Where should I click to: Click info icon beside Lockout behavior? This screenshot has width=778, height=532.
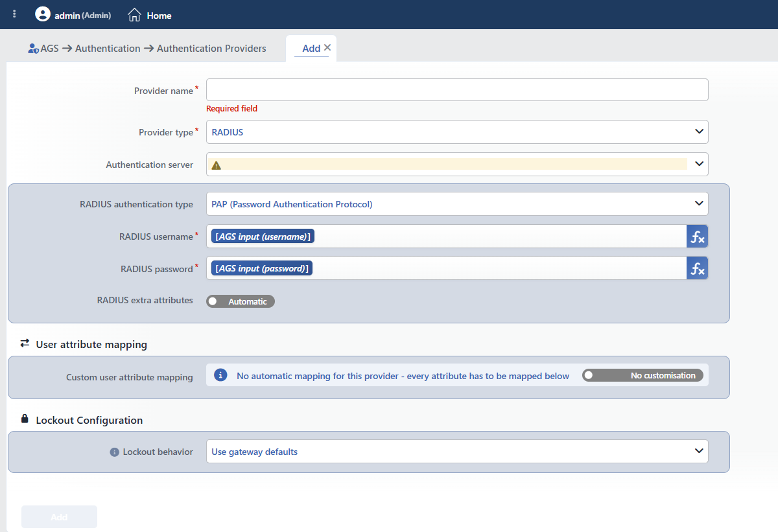(x=114, y=452)
